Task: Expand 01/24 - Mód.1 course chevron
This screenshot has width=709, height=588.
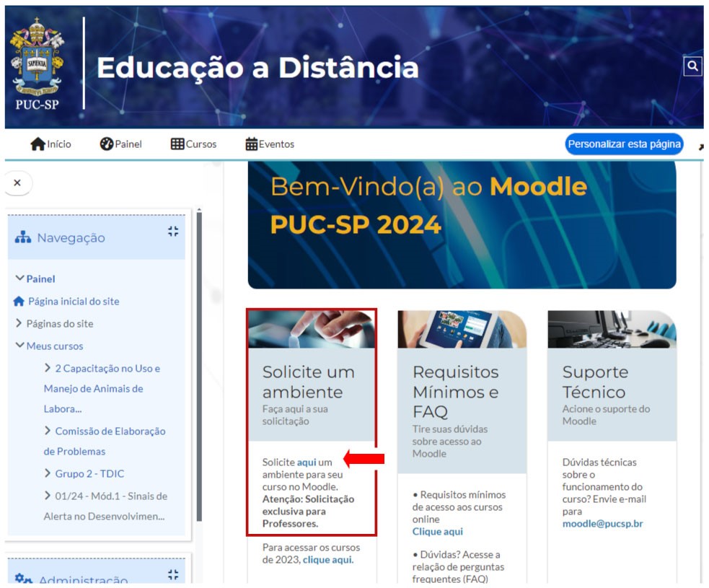Action: (x=48, y=495)
